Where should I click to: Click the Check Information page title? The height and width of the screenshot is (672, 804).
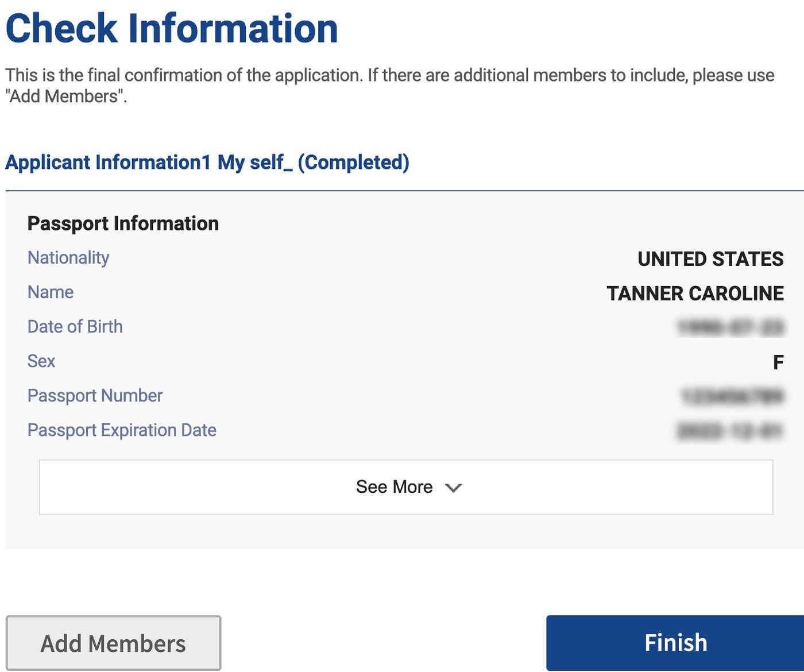tap(171, 29)
